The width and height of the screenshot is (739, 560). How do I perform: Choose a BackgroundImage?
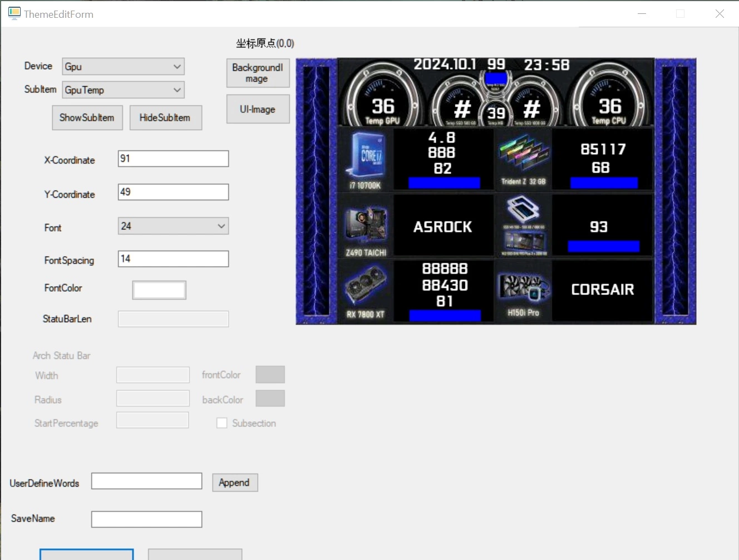pos(258,73)
